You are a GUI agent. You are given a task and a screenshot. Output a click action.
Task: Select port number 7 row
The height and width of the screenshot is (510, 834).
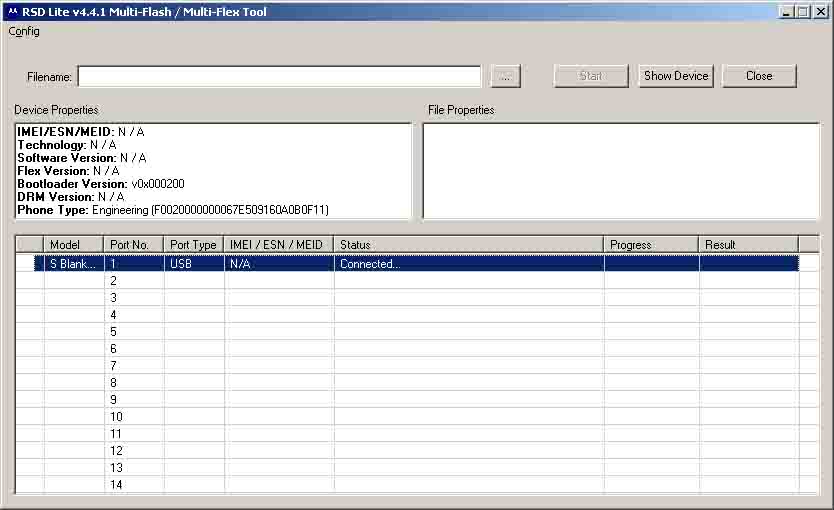point(417,366)
